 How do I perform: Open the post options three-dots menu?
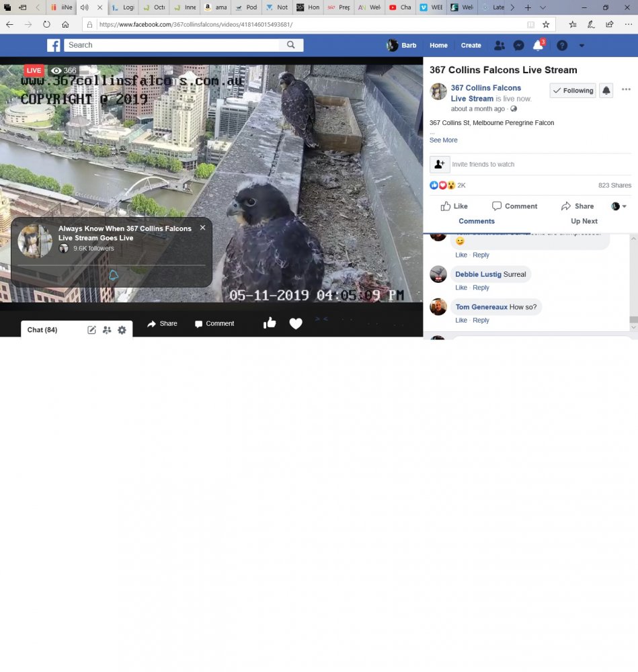point(626,90)
